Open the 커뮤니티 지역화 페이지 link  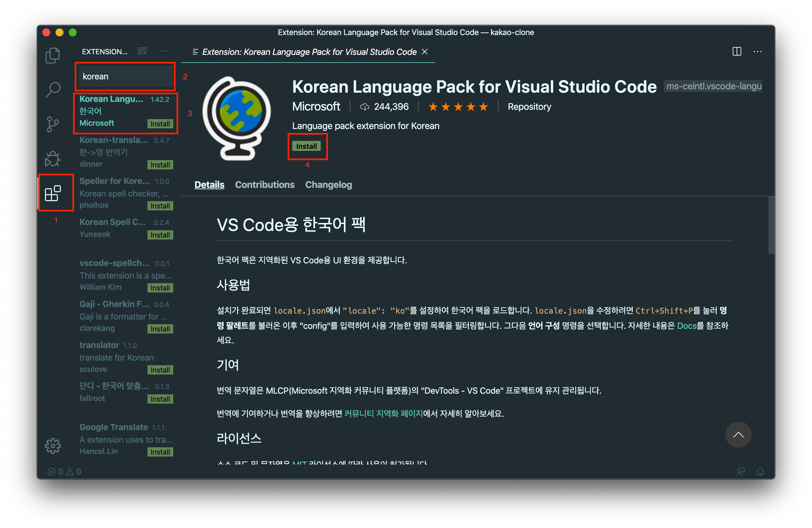click(x=384, y=413)
